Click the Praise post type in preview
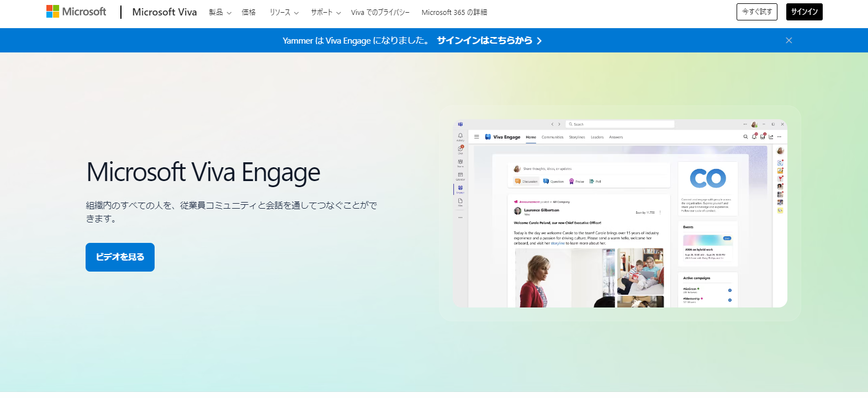 pyautogui.click(x=576, y=181)
